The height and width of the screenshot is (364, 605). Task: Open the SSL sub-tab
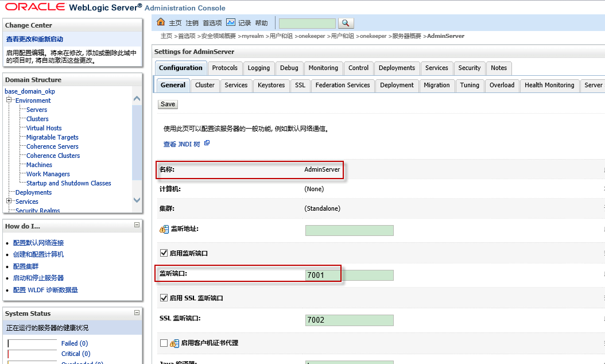coord(300,86)
